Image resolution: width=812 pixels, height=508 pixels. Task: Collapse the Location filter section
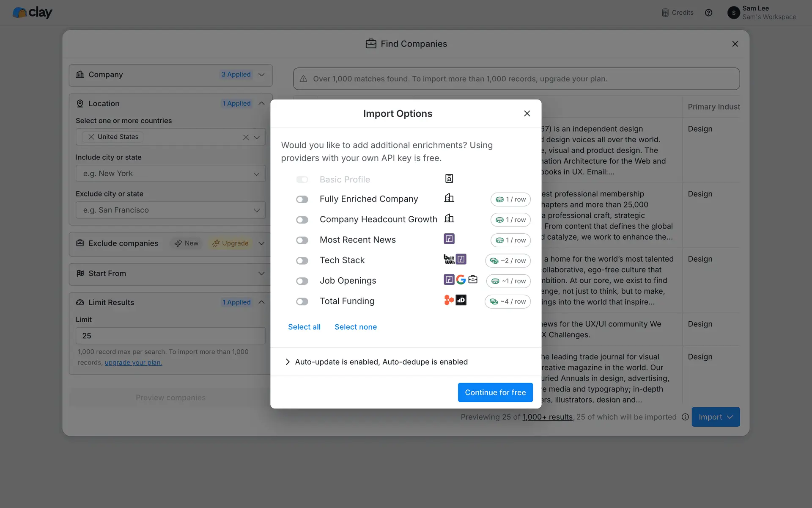coord(261,104)
